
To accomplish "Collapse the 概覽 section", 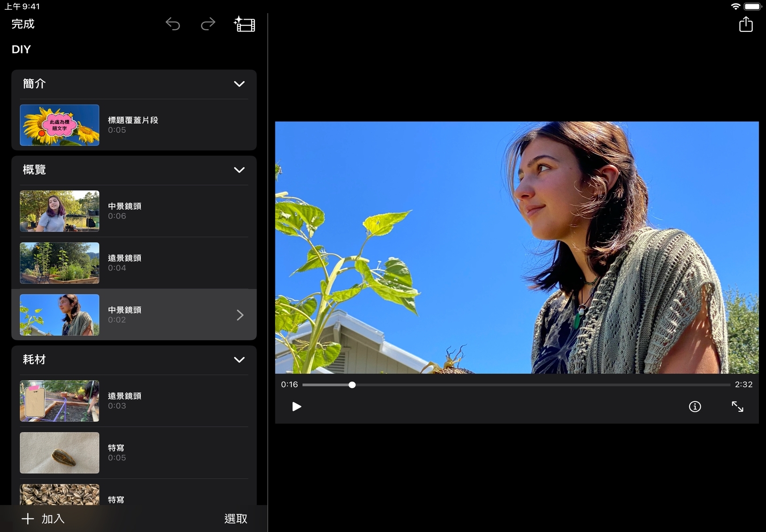I will point(239,170).
